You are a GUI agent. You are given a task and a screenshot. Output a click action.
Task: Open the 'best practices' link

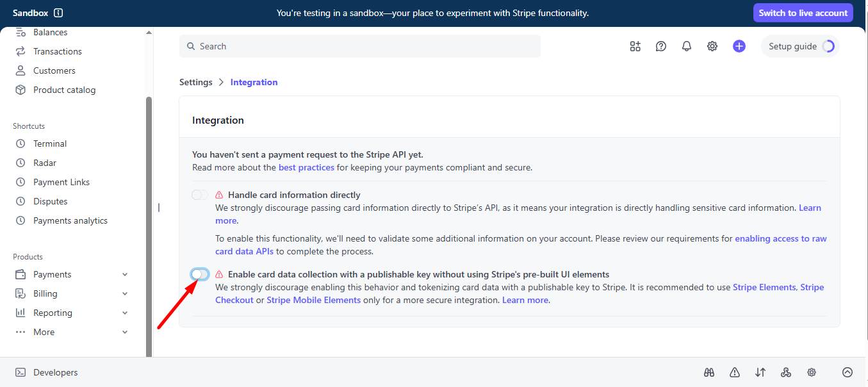(x=306, y=167)
